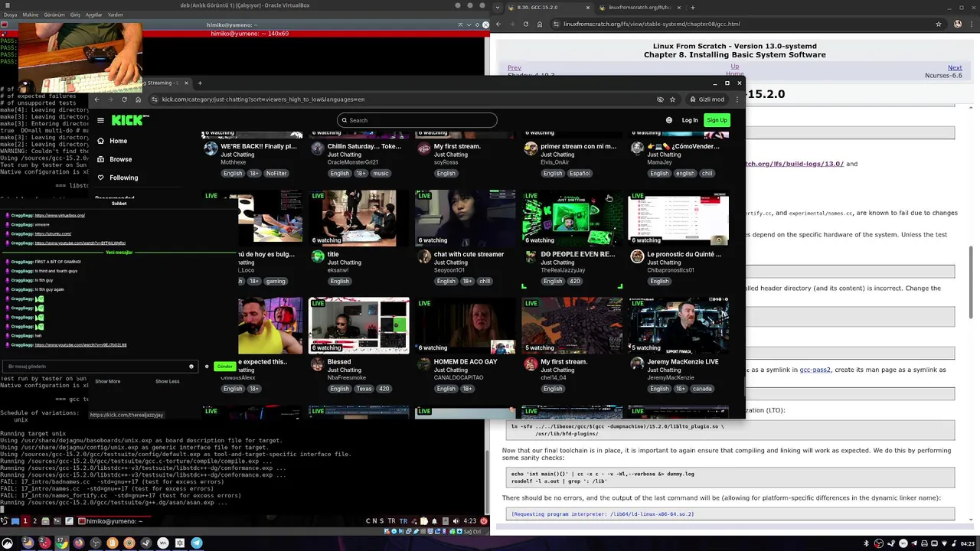Viewport: 980px width, 551px height.
Task: Select workspace 2 in guest taskbar
Action: pyautogui.click(x=34, y=521)
